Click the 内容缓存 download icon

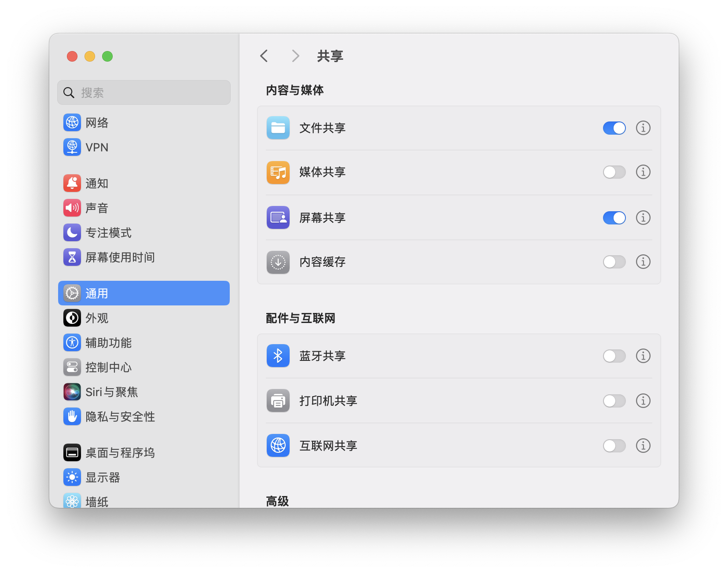click(278, 262)
